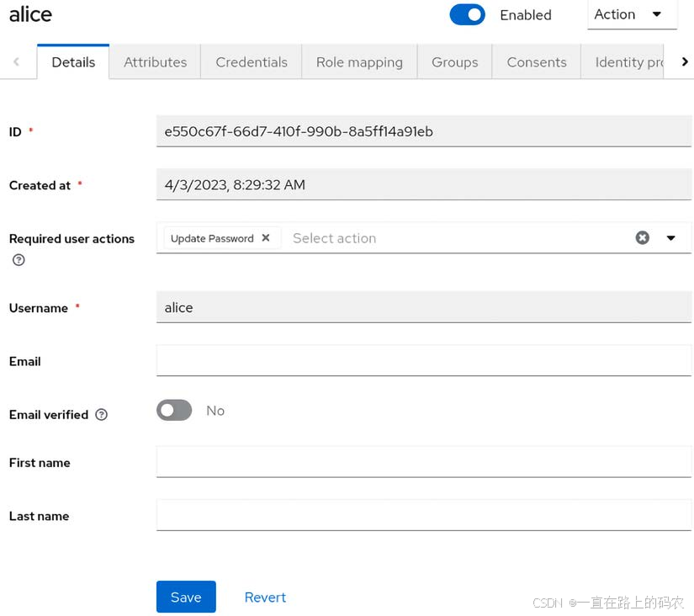
Task: Open the Identity provider links tab
Action: click(622, 62)
